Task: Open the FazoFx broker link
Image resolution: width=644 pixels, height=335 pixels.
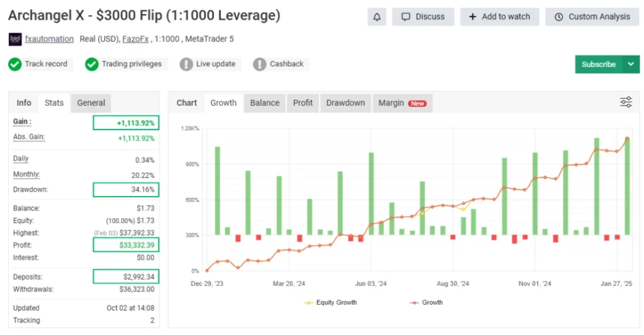Action: 135,39
